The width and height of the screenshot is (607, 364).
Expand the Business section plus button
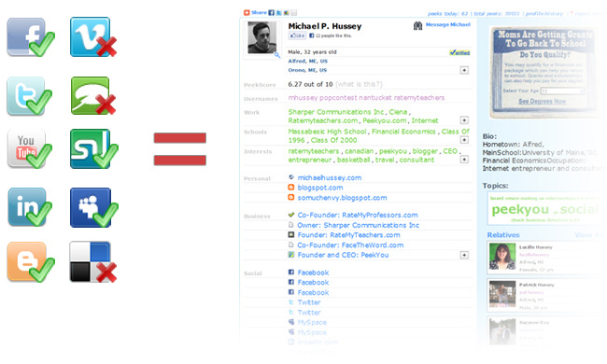click(x=464, y=255)
